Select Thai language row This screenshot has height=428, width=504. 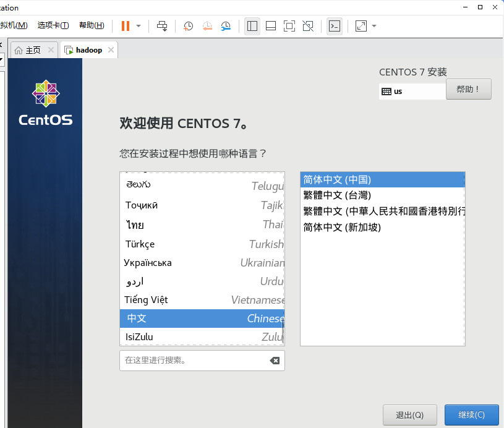tap(202, 225)
